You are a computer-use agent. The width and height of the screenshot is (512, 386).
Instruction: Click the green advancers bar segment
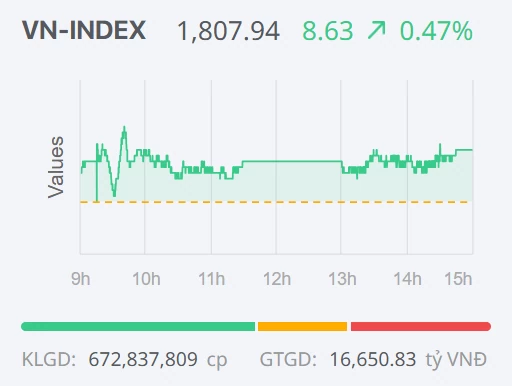[138, 326]
